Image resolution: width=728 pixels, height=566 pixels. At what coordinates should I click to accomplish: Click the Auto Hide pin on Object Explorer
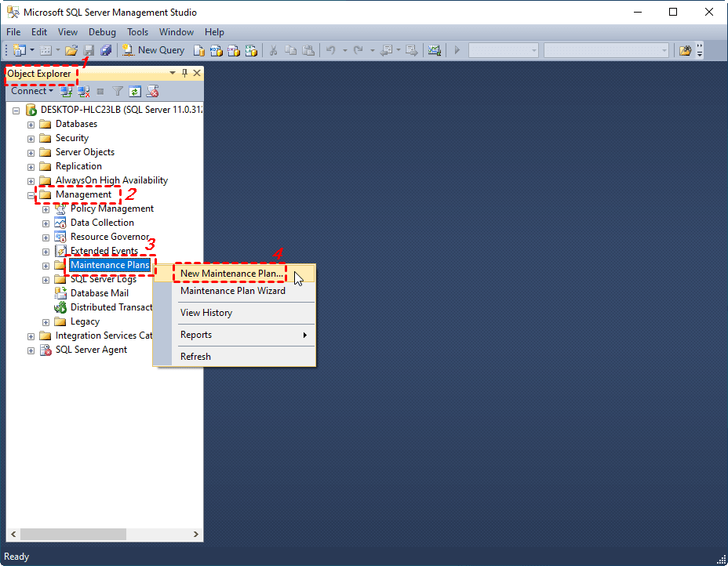(x=184, y=72)
